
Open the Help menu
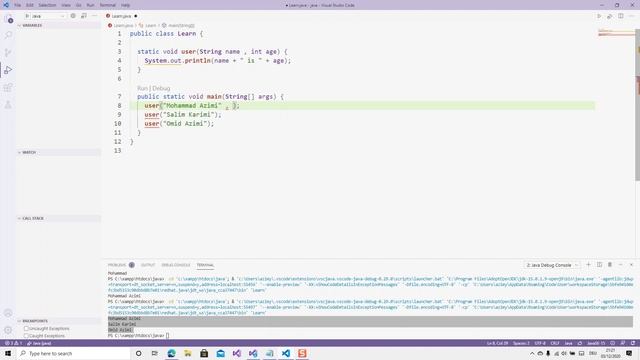[x=125, y=5]
